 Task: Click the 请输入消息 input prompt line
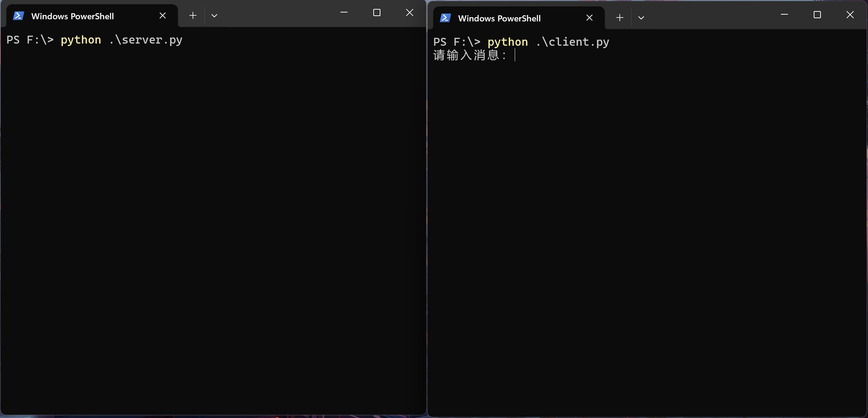tap(470, 55)
